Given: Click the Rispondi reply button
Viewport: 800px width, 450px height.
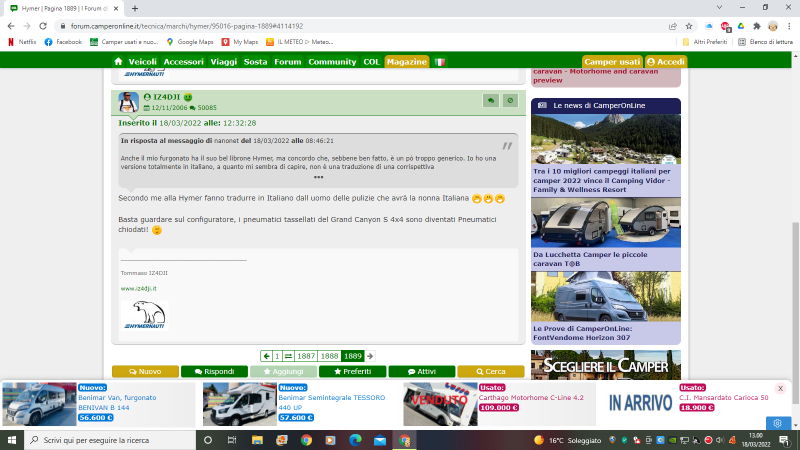Looking at the screenshot, I should pos(214,371).
